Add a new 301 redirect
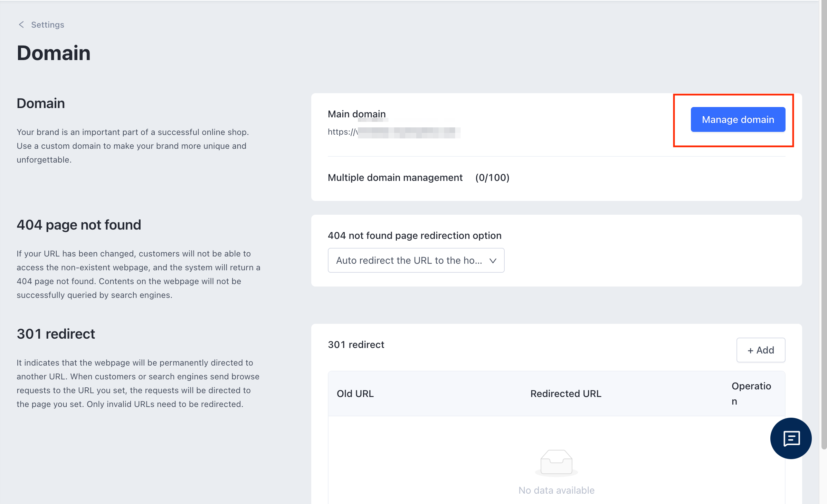 click(x=761, y=350)
